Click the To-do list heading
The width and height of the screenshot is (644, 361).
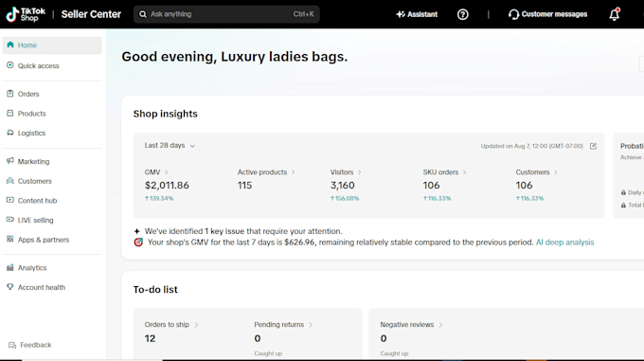(155, 290)
